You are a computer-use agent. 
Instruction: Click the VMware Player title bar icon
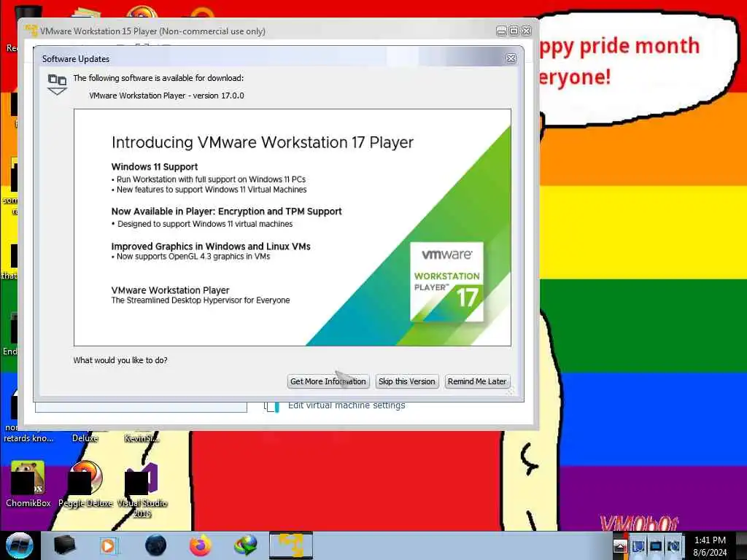coord(31,31)
